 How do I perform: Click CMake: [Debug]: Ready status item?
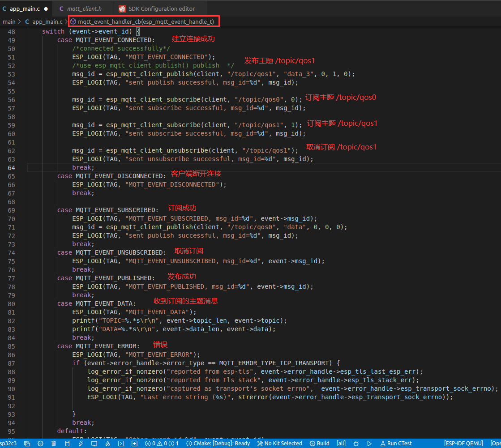point(218,444)
